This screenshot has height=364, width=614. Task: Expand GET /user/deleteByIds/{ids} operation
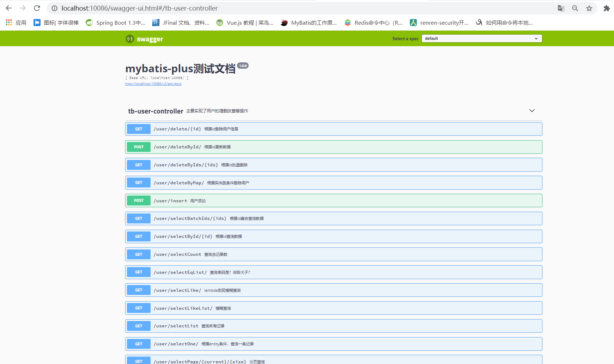334,165
